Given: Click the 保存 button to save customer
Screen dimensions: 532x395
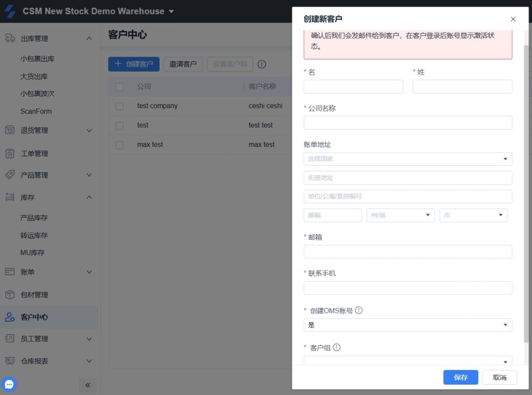Looking at the screenshot, I should coord(460,377).
